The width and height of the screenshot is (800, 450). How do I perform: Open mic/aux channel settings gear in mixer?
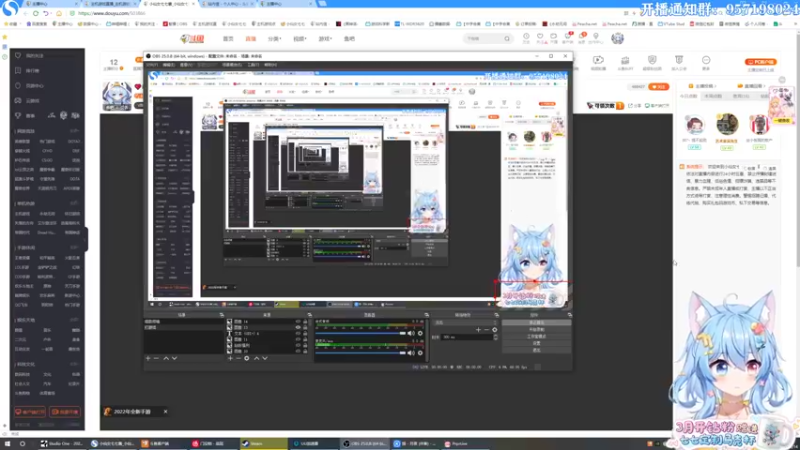(420, 353)
